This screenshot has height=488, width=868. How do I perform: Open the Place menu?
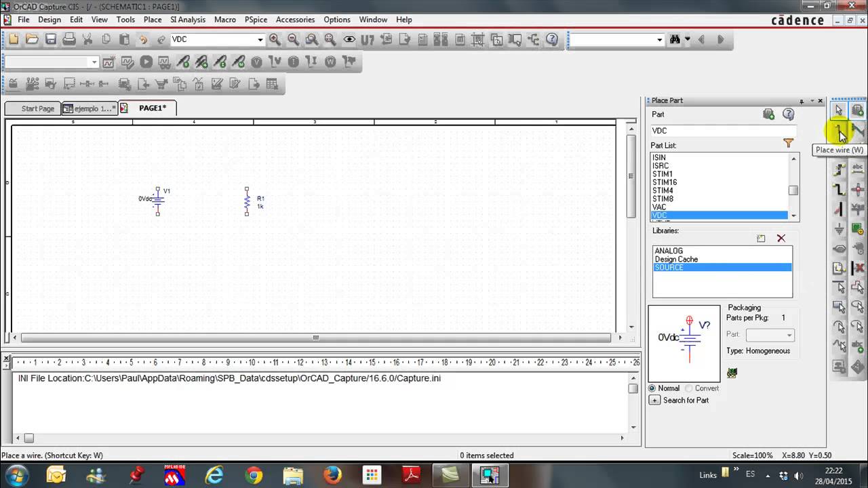153,20
